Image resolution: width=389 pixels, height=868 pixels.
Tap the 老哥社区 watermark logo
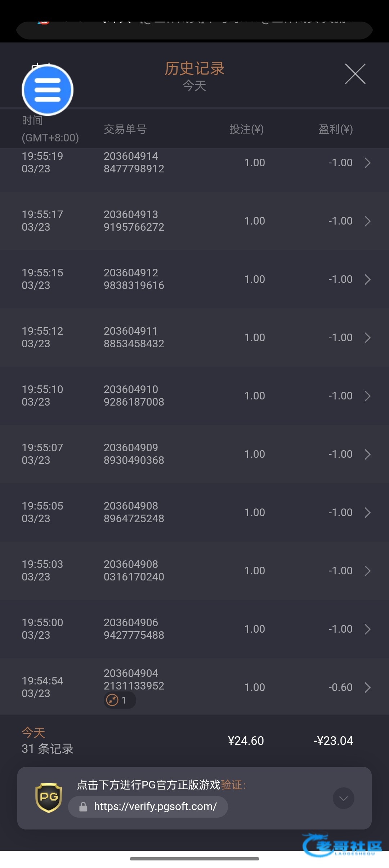click(x=341, y=845)
